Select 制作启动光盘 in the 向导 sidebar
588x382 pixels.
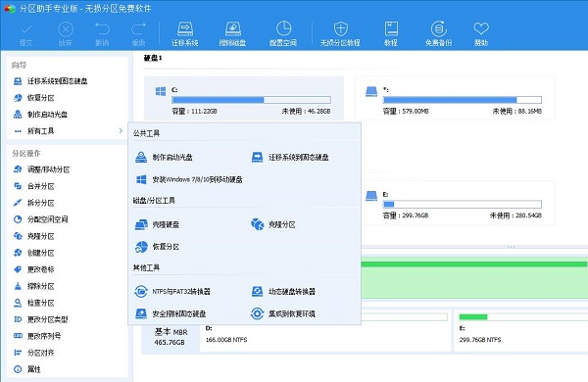[40, 115]
